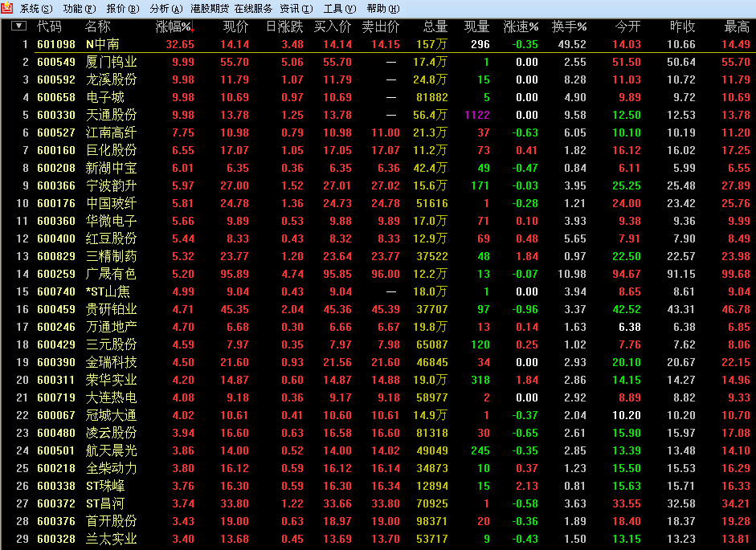This screenshot has height=550, width=756.
Task: Select stock 贵研铂业 in the list
Action: (x=112, y=309)
